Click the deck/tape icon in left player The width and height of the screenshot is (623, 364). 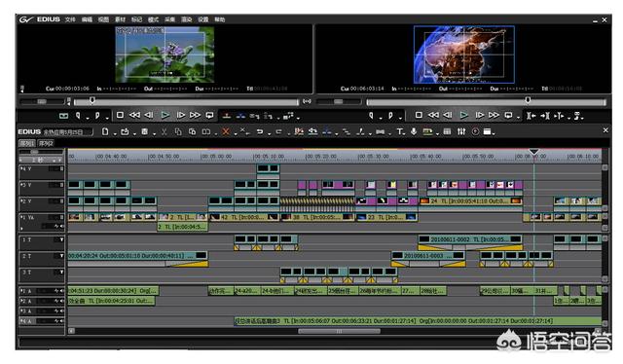coord(63,116)
